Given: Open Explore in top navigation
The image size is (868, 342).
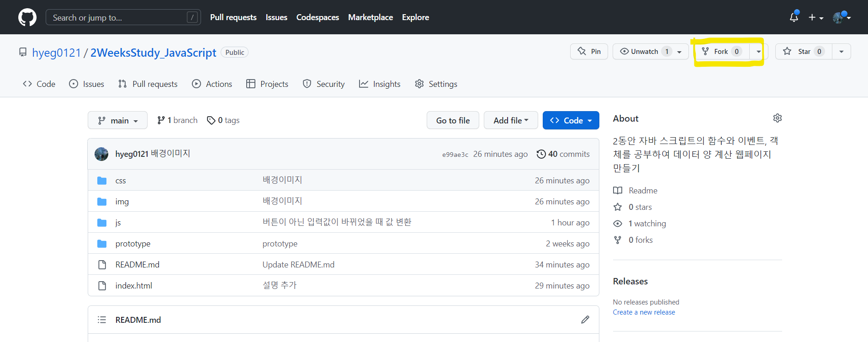Looking at the screenshot, I should coord(415,17).
